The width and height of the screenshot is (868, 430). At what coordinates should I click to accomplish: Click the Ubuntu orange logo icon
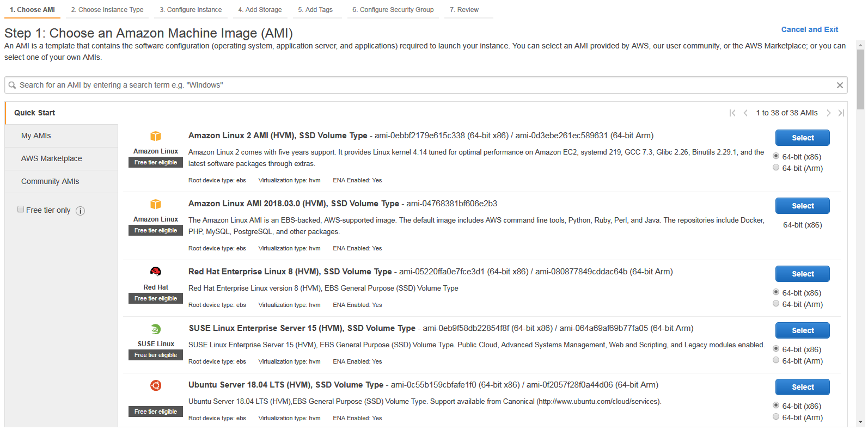click(156, 385)
